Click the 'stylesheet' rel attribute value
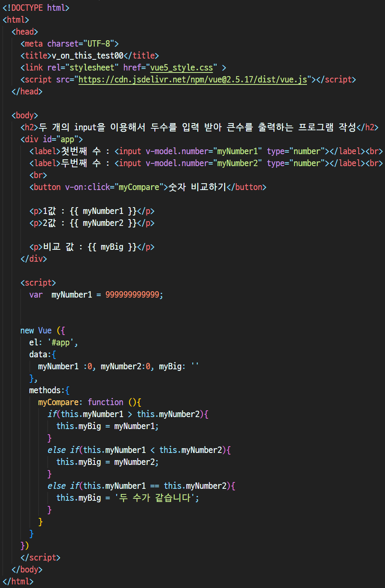385x588 pixels. tap(92, 68)
